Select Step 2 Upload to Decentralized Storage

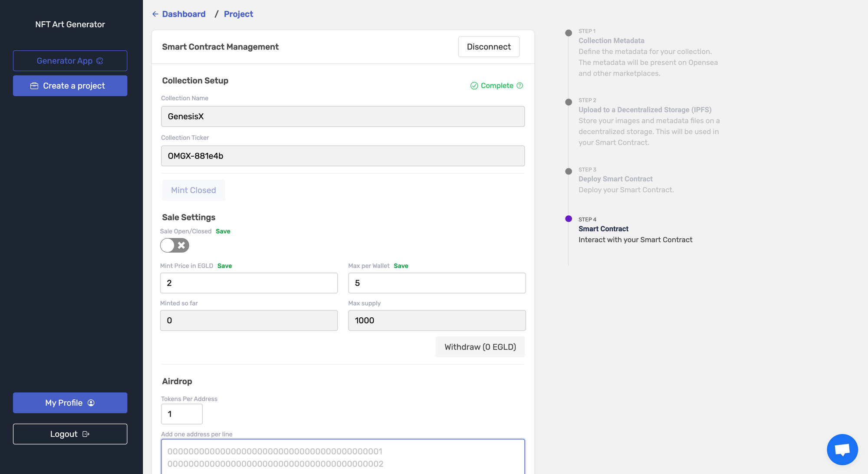click(645, 110)
